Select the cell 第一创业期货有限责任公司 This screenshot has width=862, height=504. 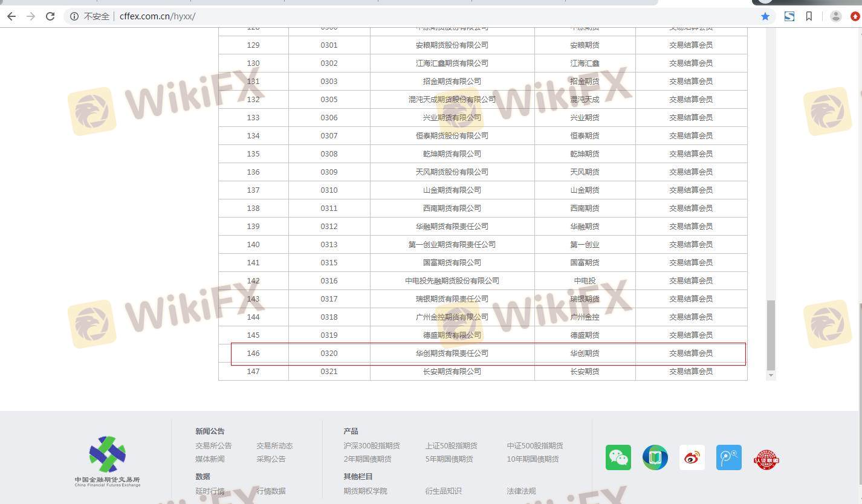click(x=452, y=244)
